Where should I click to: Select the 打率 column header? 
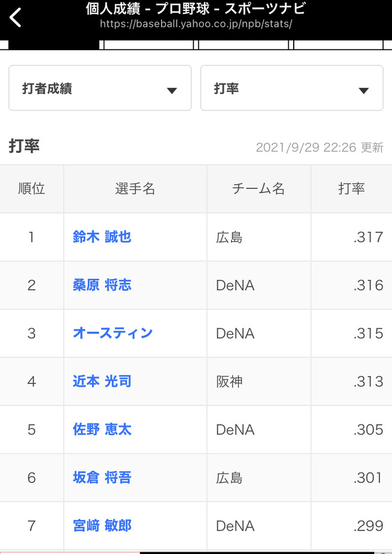(x=352, y=189)
